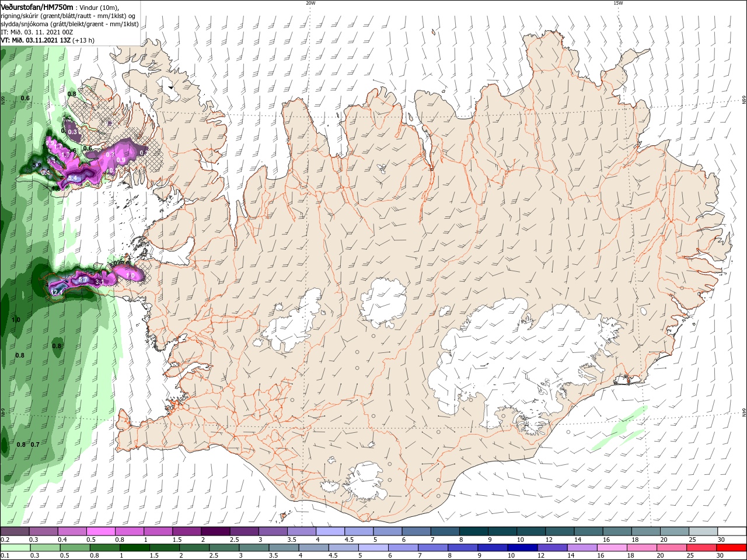Click the 3.1 precipitation value
Viewport: 747px width, 560px height.
99,282
